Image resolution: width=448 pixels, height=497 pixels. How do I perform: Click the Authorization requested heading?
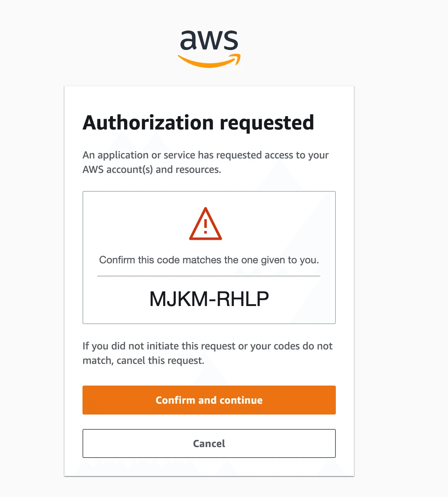pos(198,123)
